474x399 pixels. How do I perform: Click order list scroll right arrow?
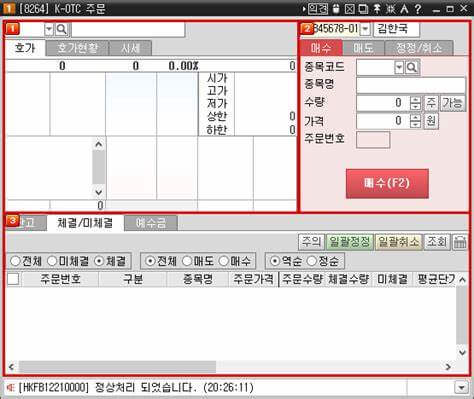[448, 367]
